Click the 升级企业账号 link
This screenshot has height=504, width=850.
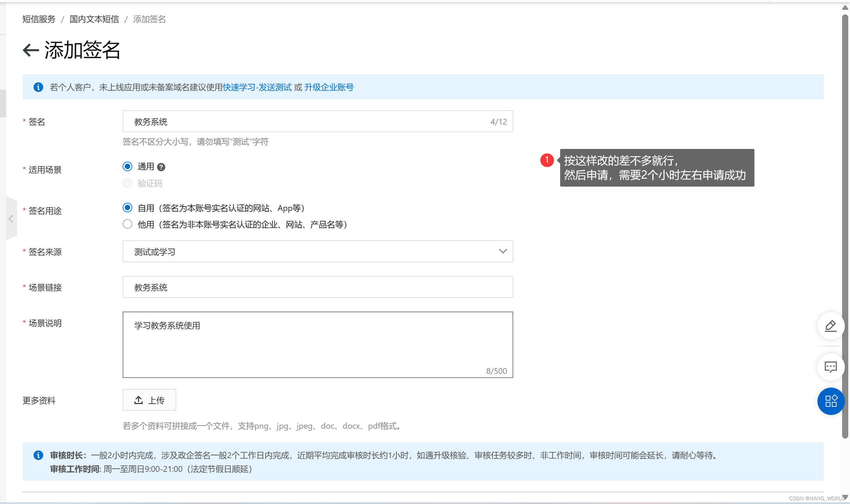tap(329, 87)
